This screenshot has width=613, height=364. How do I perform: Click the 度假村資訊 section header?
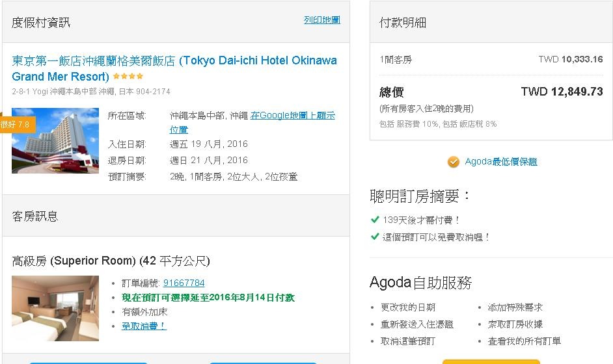[x=40, y=23]
